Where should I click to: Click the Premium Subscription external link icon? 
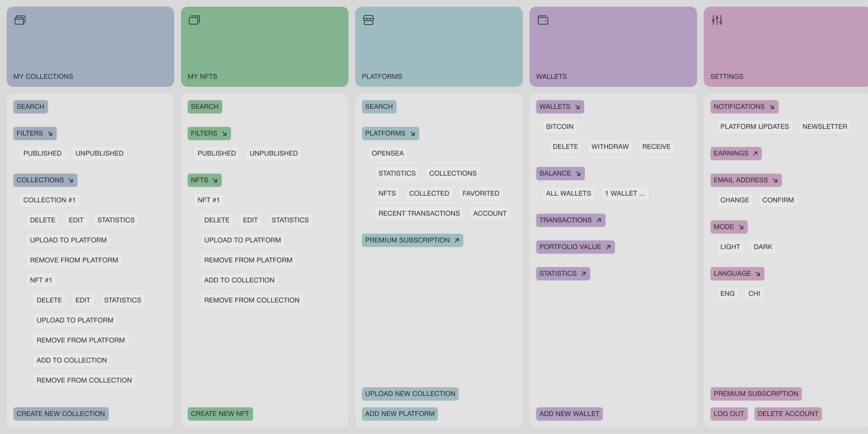[x=457, y=240]
